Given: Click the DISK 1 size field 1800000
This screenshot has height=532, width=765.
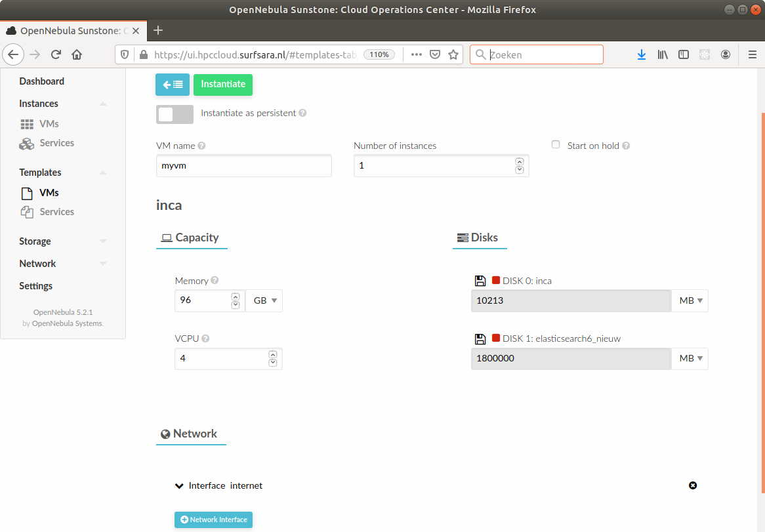Looking at the screenshot, I should click(x=571, y=358).
